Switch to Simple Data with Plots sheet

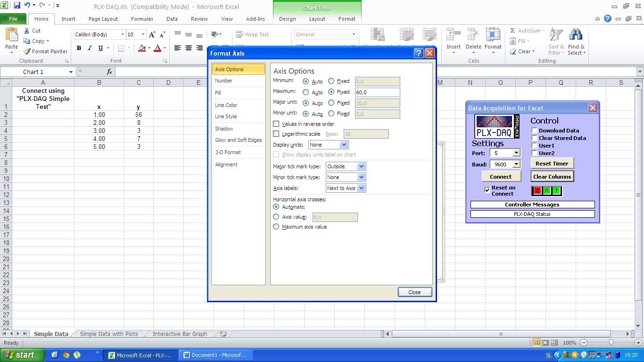click(109, 334)
